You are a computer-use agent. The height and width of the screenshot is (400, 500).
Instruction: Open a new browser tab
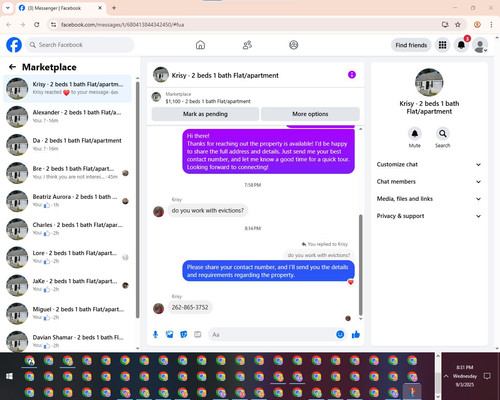tap(114, 8)
